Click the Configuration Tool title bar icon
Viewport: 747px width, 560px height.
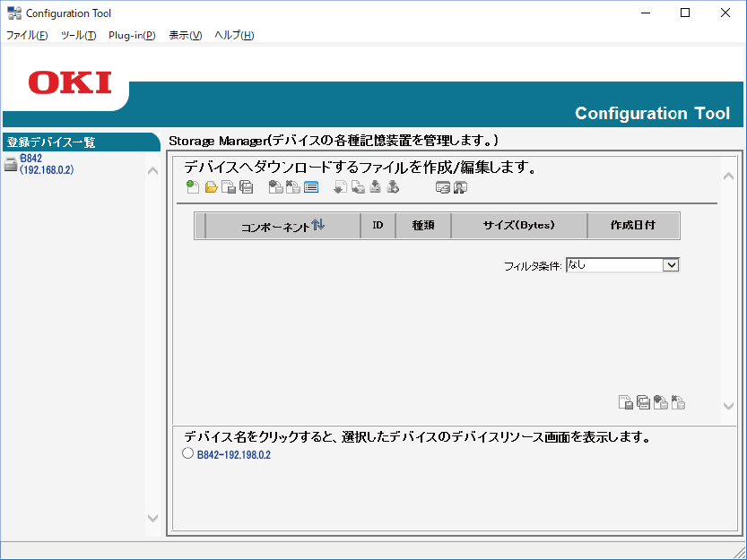pyautogui.click(x=14, y=13)
